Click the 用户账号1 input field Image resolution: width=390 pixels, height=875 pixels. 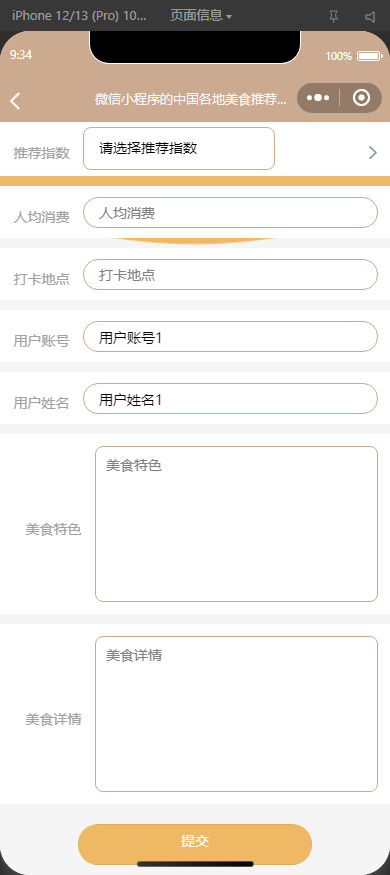tap(230, 336)
